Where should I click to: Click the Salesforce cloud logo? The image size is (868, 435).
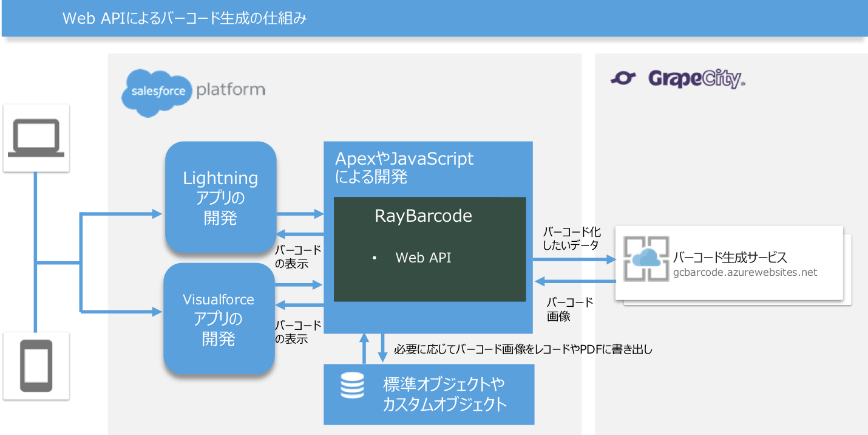pos(157,92)
